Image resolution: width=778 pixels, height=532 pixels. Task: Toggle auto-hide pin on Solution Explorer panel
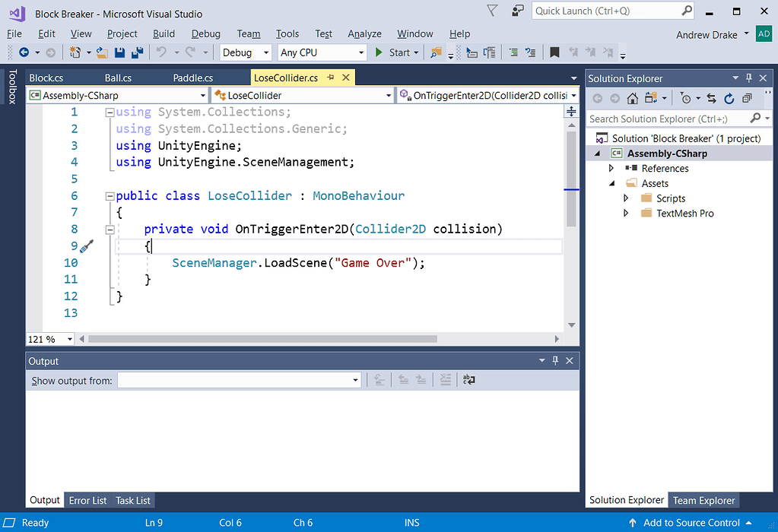[x=749, y=78]
